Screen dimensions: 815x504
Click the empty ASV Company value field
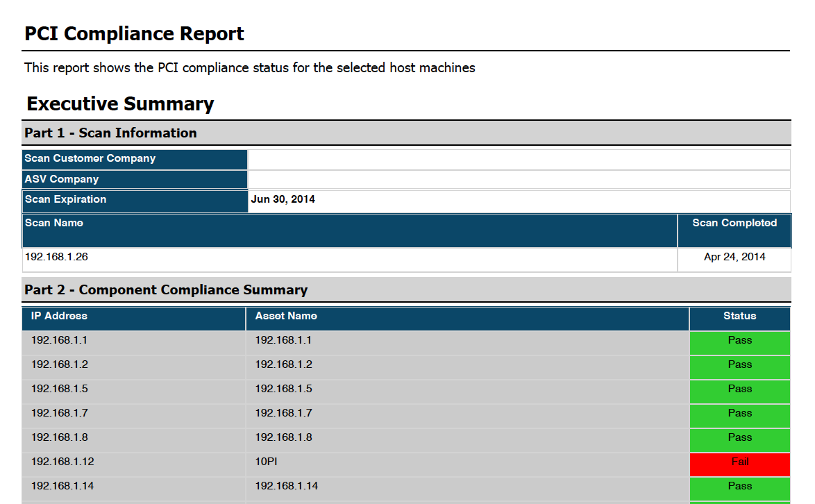tap(518, 180)
